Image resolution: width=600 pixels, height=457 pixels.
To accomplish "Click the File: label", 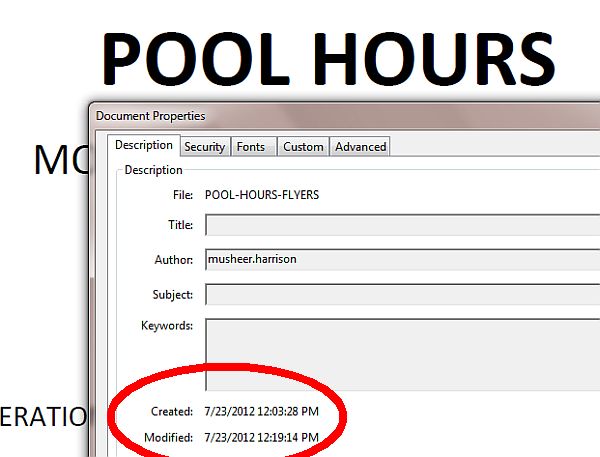I will coord(183,195).
